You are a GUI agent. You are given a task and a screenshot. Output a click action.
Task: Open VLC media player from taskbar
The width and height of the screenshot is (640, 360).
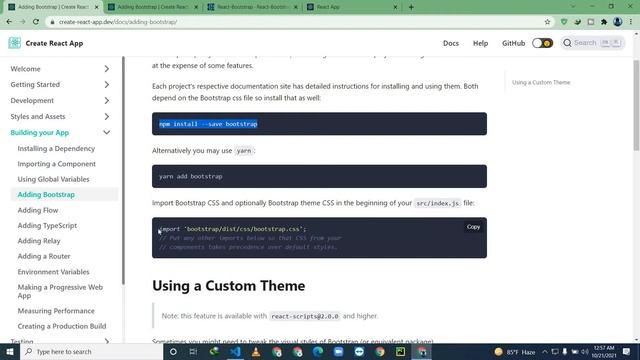256,351
